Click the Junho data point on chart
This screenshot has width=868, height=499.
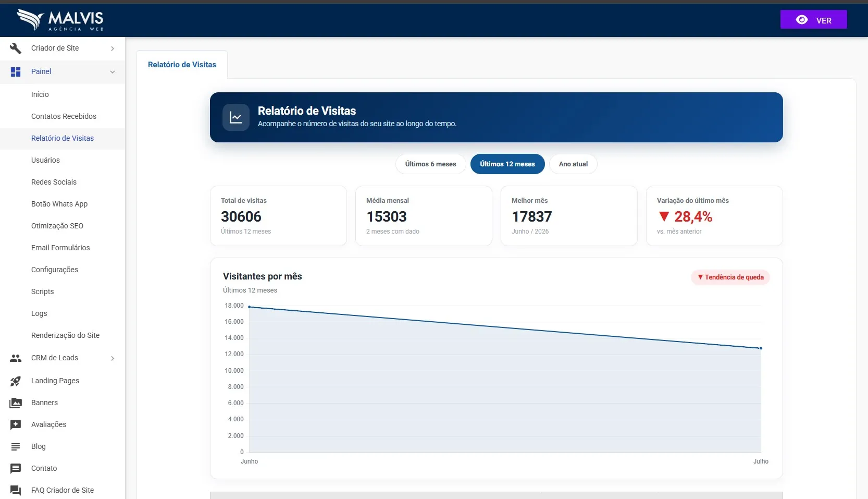(250, 307)
